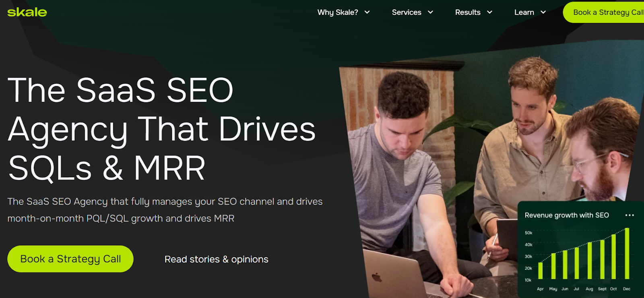Click the Skale logo in the header
Screen dimensions: 644x298
[27, 12]
